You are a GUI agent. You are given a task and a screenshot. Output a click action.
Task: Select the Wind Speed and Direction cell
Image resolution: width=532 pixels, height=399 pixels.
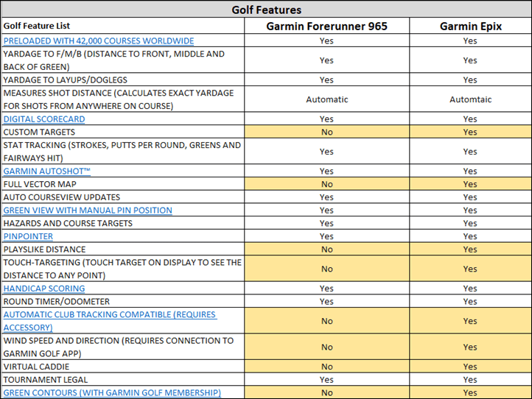pos(123,347)
